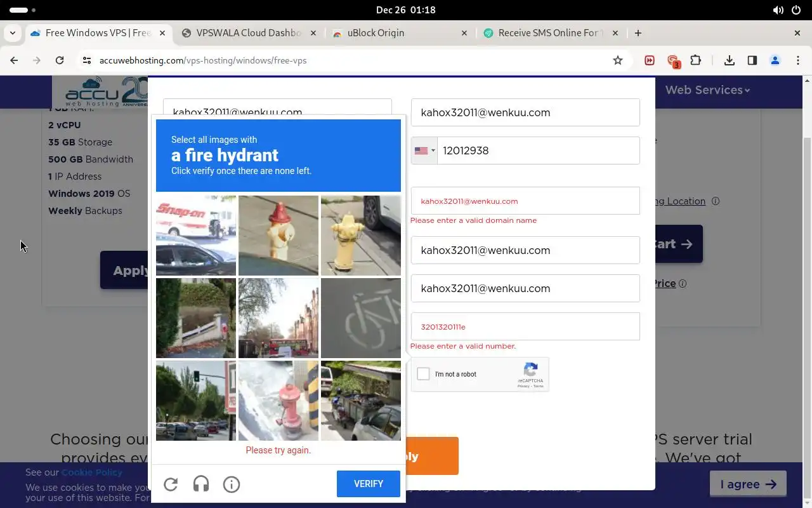Click the I agree cookie button
This screenshot has height=508, width=812.
pos(748,484)
